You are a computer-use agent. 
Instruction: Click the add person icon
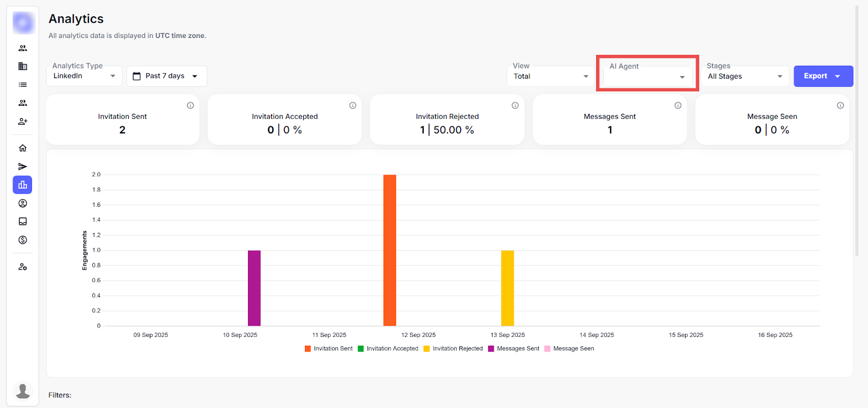tap(23, 122)
